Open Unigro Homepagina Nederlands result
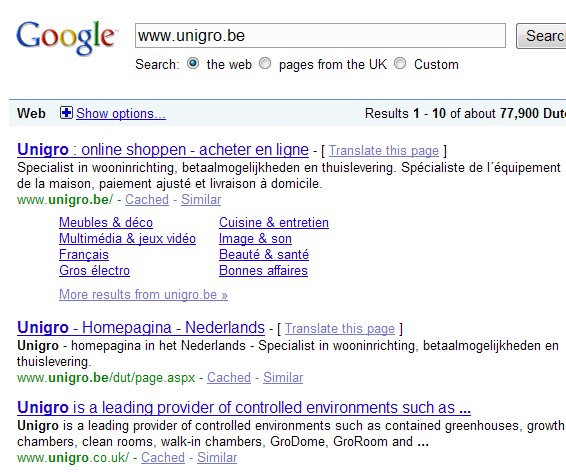566x472 pixels. point(141,327)
